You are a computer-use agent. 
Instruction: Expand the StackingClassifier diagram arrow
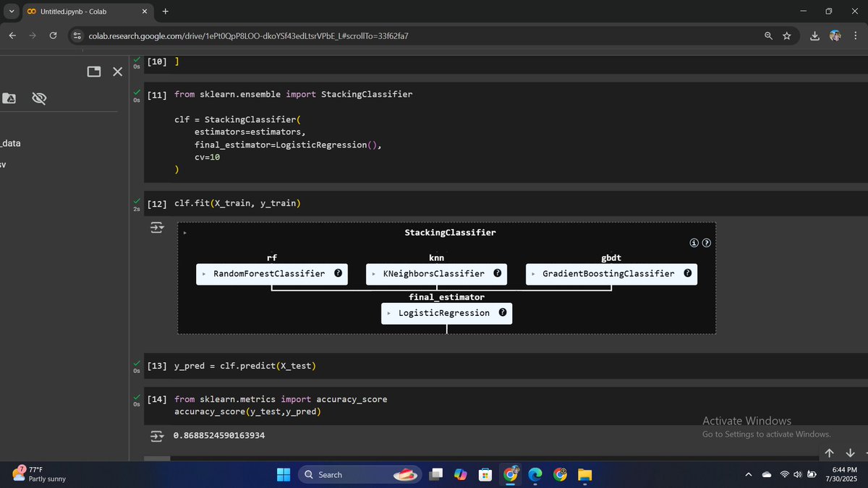(185, 233)
